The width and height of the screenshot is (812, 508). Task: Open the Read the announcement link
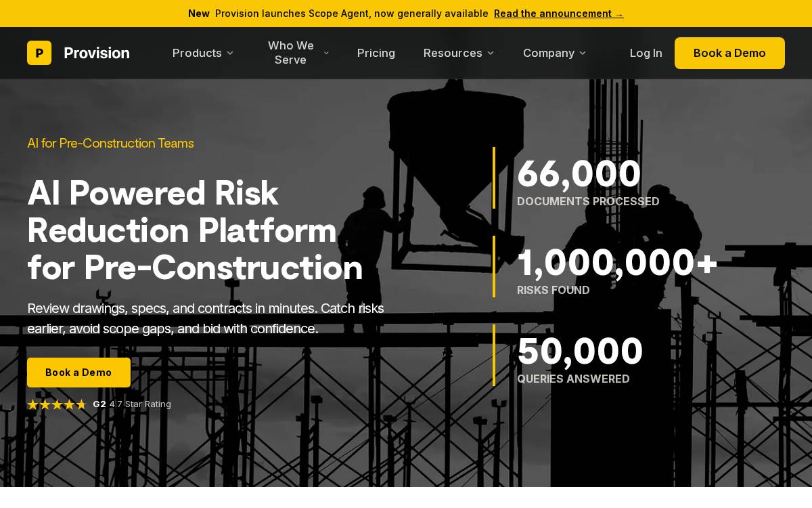coord(559,14)
